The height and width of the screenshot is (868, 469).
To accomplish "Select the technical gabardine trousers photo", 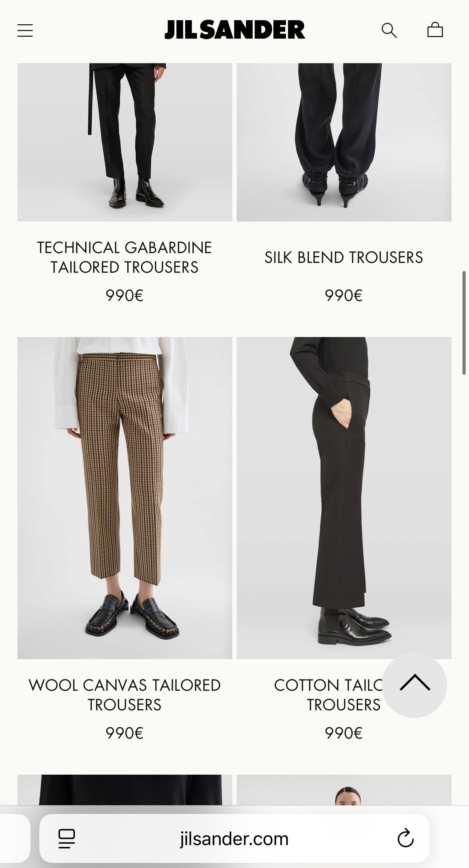I will pyautogui.click(x=125, y=142).
